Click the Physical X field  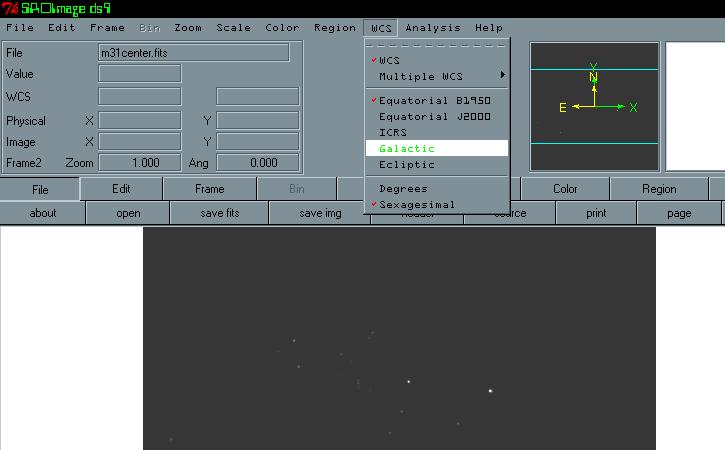140,120
